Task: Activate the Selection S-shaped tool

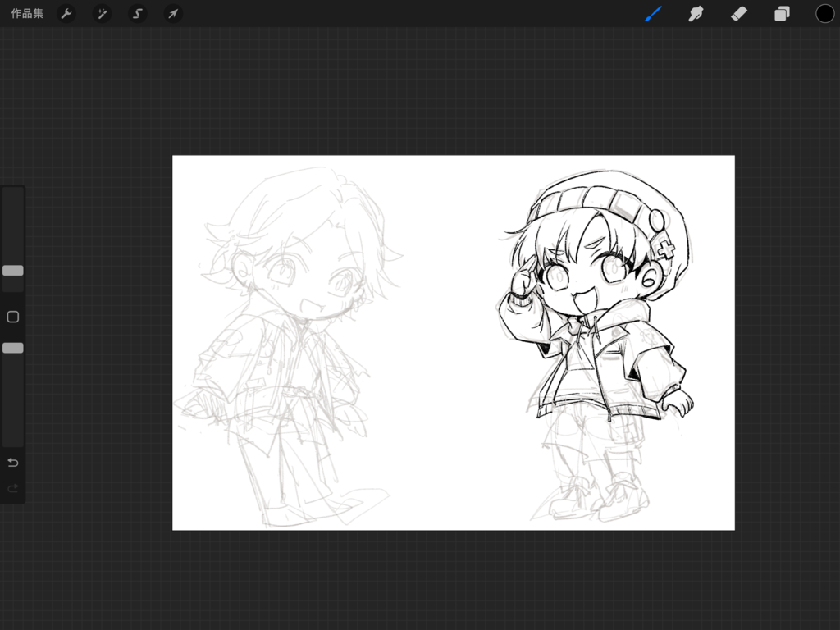Action: pyautogui.click(x=138, y=13)
